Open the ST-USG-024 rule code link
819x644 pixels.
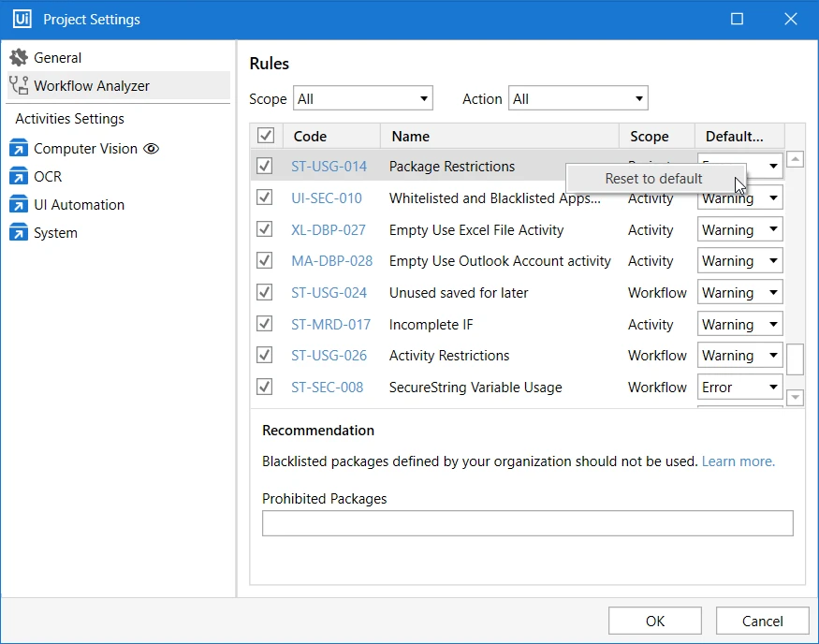(x=329, y=292)
